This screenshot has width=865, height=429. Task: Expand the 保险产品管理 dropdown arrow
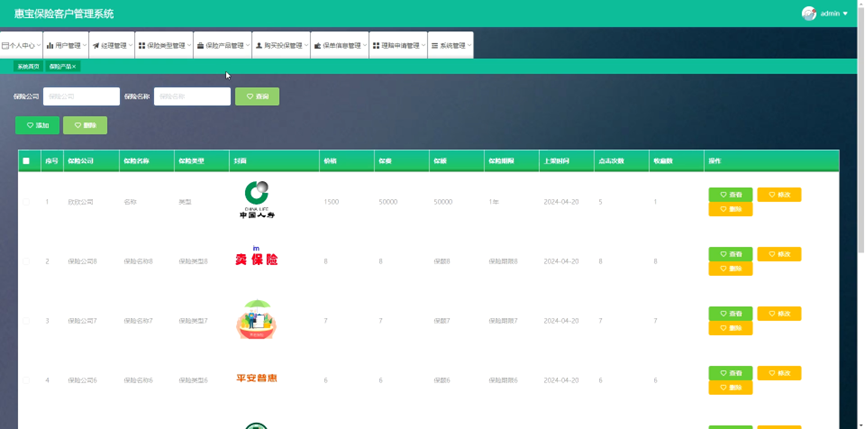pyautogui.click(x=248, y=46)
